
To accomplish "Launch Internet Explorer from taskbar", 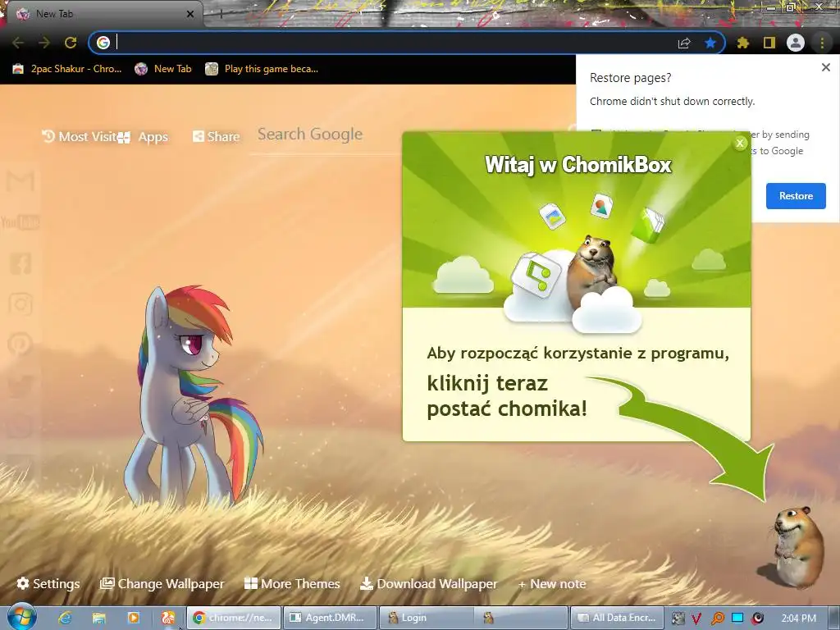I will point(65,618).
